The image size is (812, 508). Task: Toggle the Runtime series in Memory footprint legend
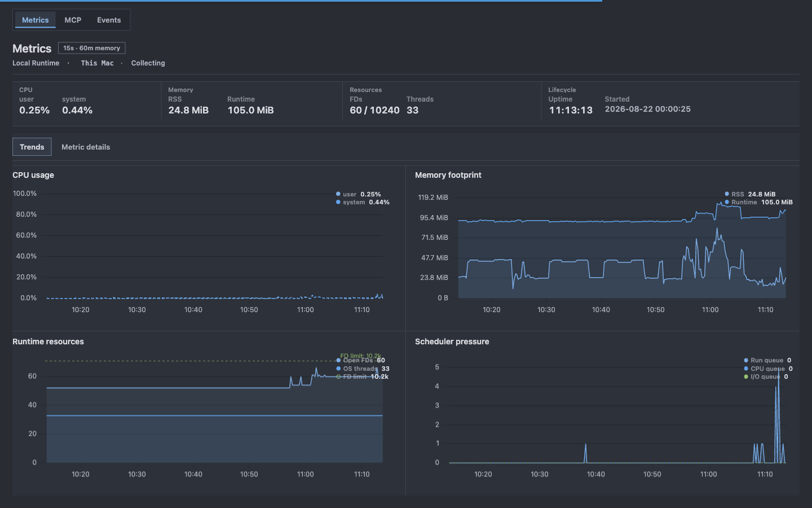pos(758,202)
